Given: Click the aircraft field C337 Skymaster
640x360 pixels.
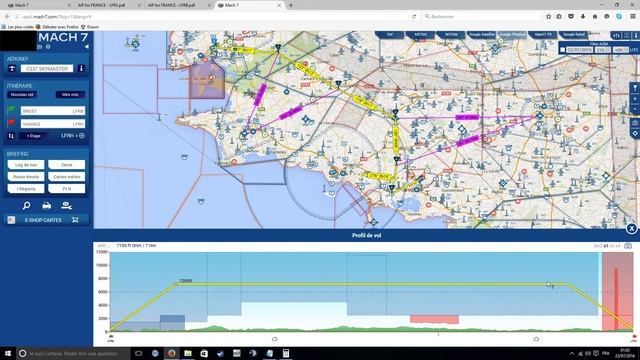Looking at the screenshot, I should pyautogui.click(x=47, y=69).
